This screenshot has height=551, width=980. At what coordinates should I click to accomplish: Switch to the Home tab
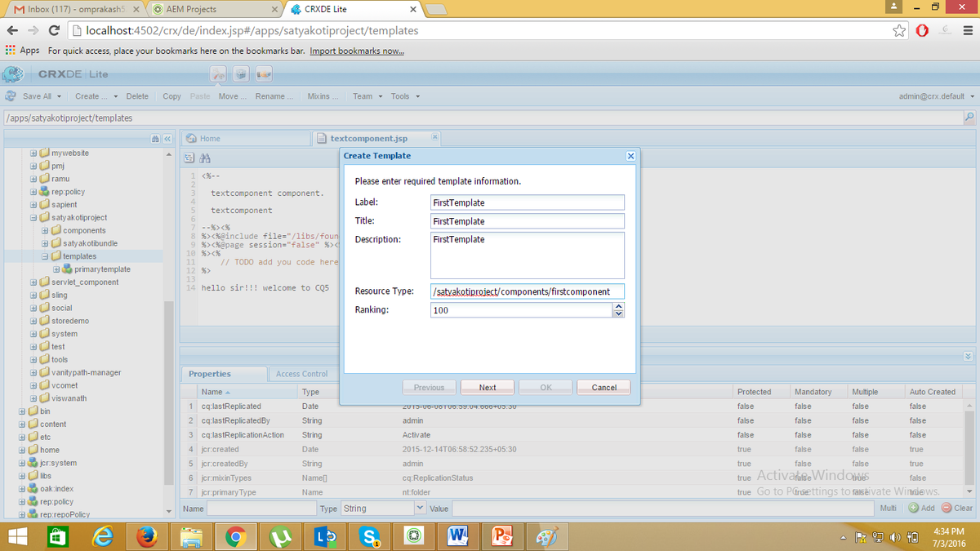point(245,139)
